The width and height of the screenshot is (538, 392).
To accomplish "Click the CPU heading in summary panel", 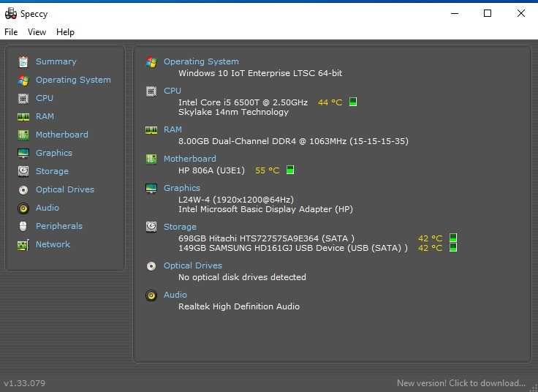I will [x=173, y=91].
